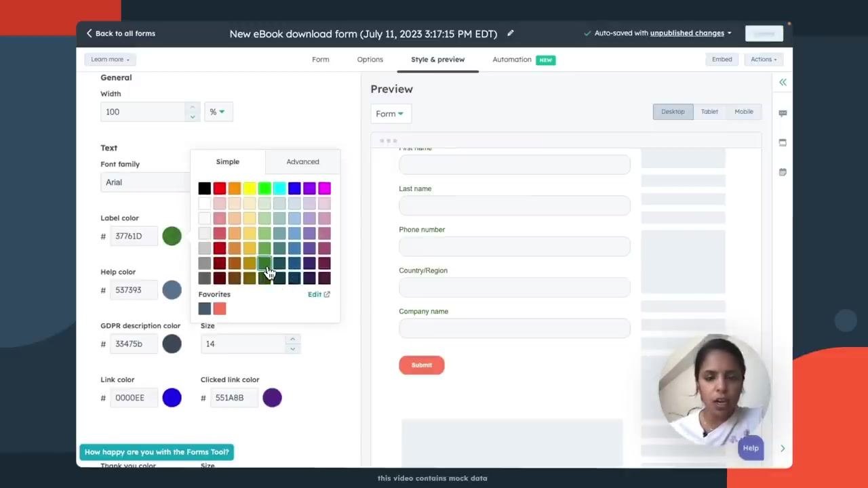
Task: Expand the unpublished changes dropdown
Action: click(690, 33)
